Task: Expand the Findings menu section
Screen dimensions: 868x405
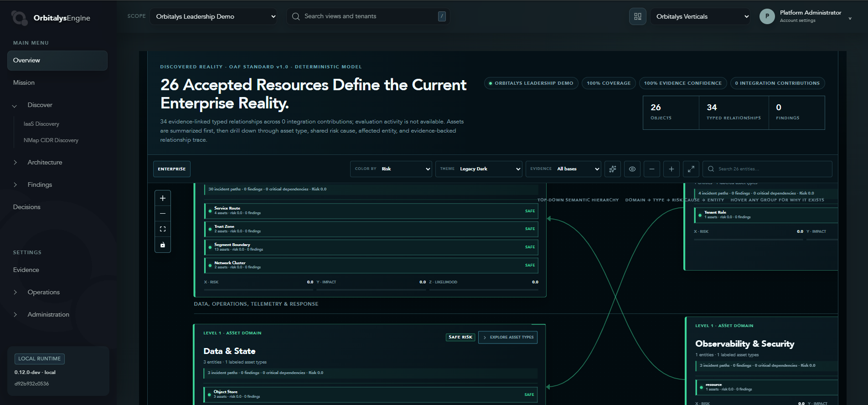Action: tap(15, 185)
